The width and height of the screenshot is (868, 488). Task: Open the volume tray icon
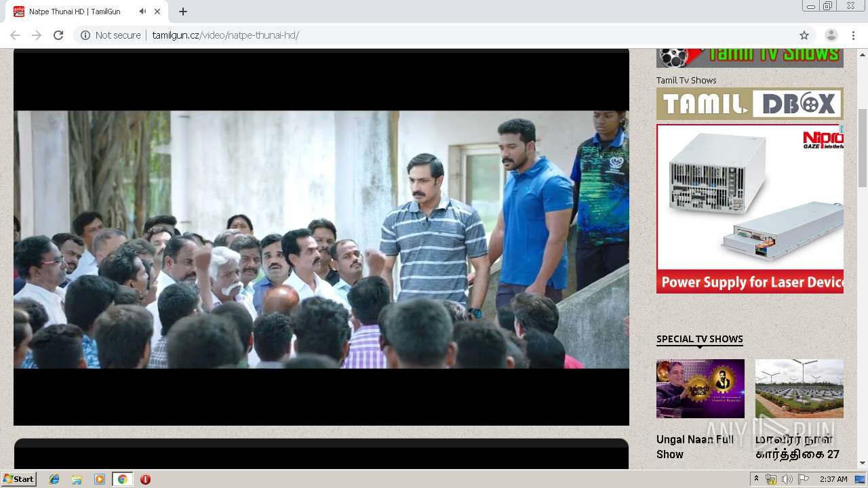[x=787, y=479]
